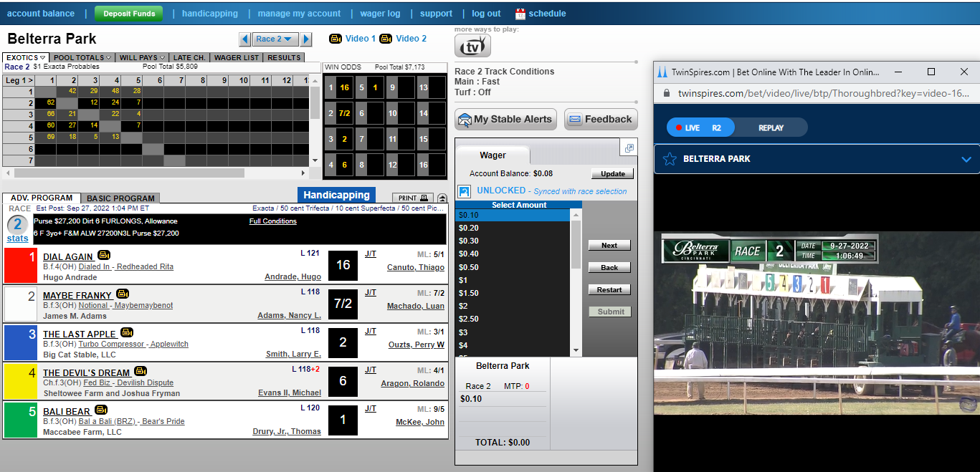980x472 pixels.
Task: Pop out the Wager panel into a new window
Action: (629, 148)
